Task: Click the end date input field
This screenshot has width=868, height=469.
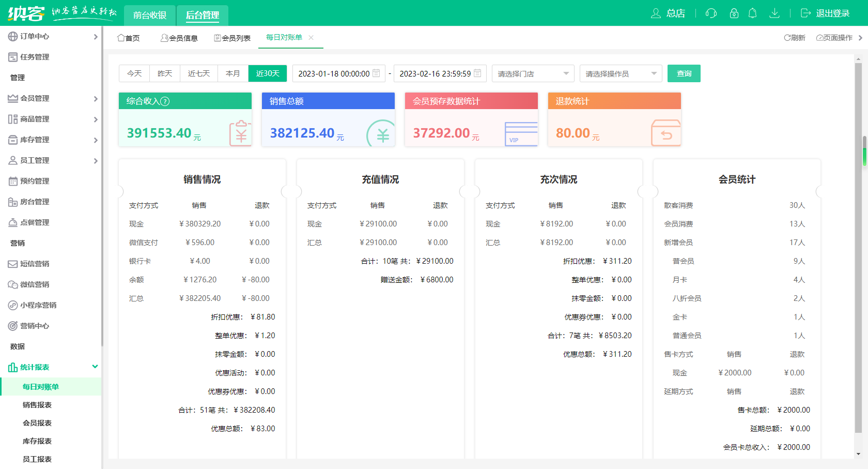Action: tap(440, 73)
